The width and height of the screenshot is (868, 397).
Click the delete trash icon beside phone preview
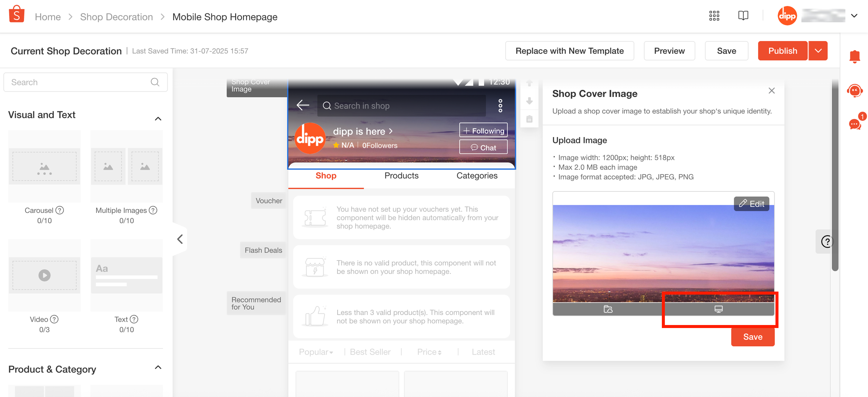pyautogui.click(x=529, y=119)
